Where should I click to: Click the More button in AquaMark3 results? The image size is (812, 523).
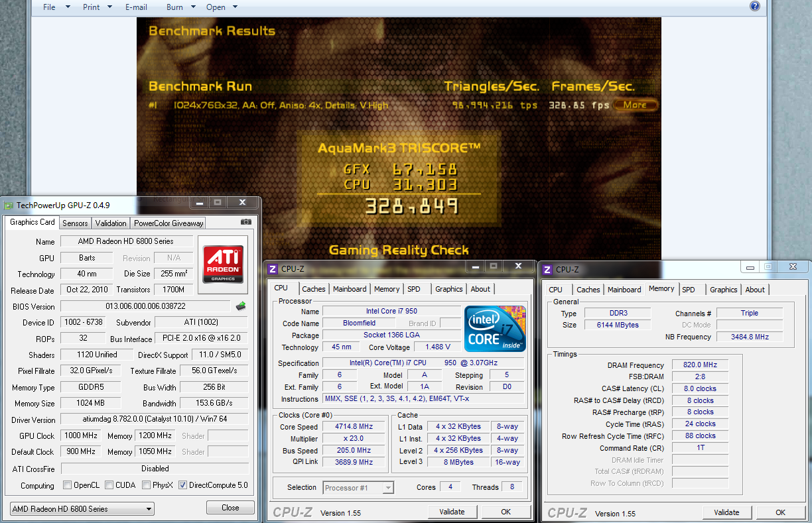635,105
